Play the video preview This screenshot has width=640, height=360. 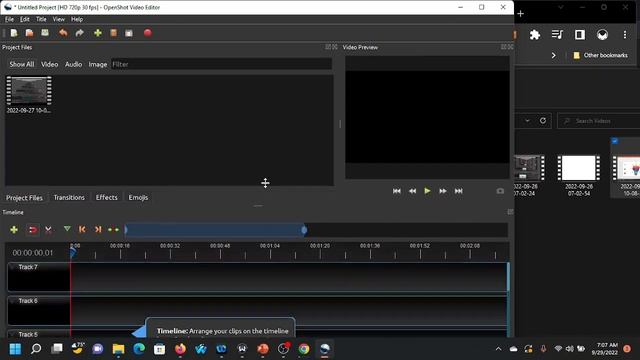[x=427, y=191]
